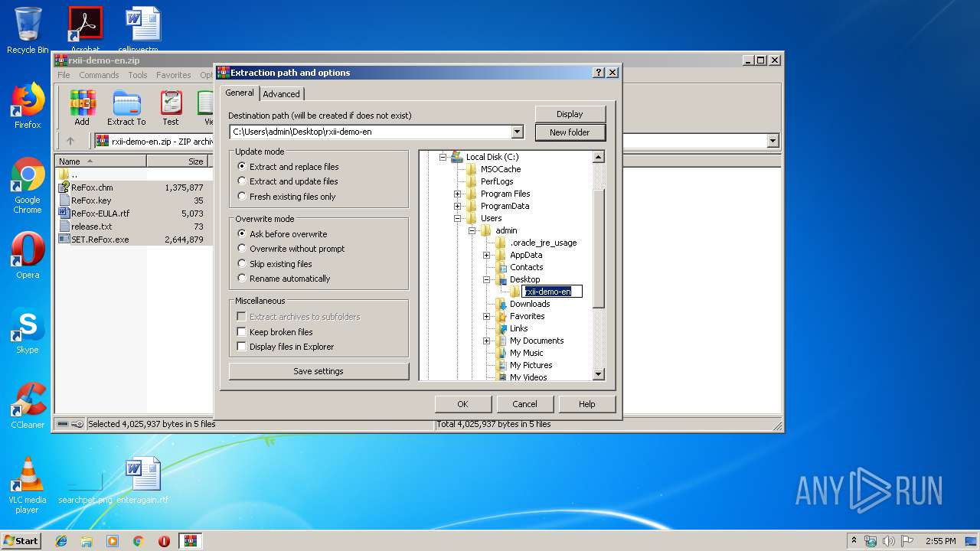Select Ask before overwrite option
The width and height of the screenshot is (980, 551).
click(282, 234)
